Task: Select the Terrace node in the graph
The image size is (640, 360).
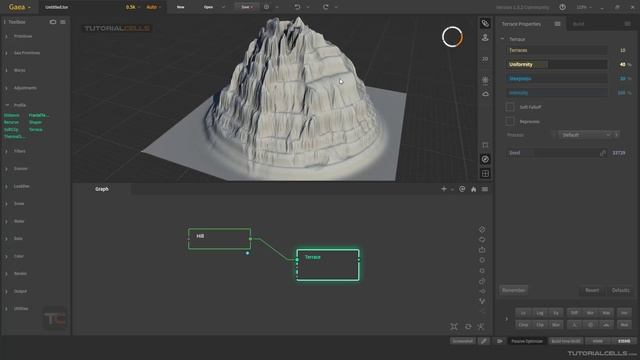Action: pyautogui.click(x=328, y=265)
